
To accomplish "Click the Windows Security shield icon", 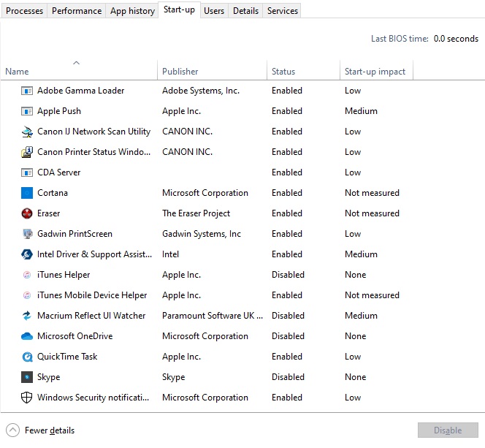I will (27, 398).
